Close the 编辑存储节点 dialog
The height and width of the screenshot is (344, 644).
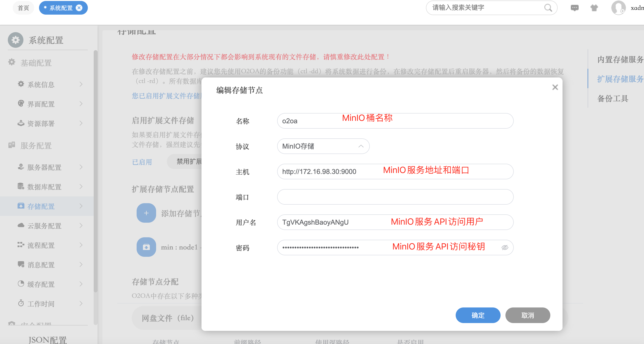[555, 87]
